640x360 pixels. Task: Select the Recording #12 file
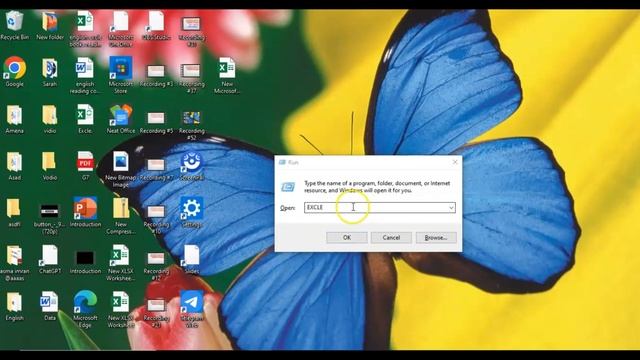point(156,265)
